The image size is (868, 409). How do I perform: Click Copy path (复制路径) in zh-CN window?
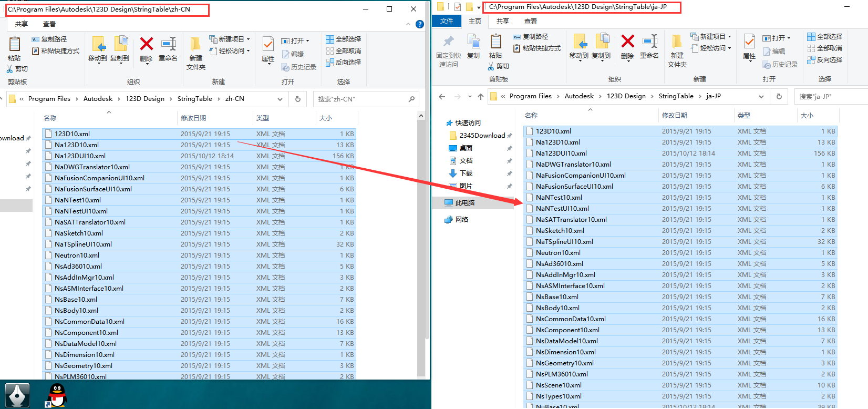click(x=49, y=39)
